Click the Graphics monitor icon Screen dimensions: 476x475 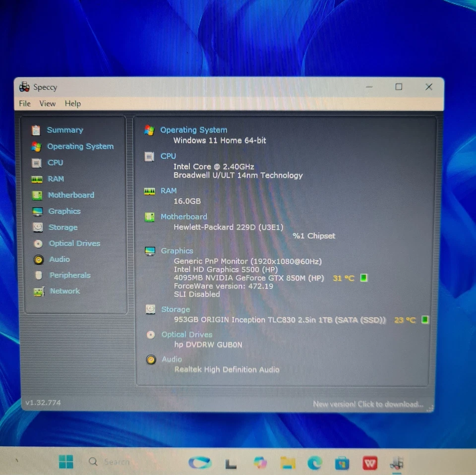click(36, 211)
